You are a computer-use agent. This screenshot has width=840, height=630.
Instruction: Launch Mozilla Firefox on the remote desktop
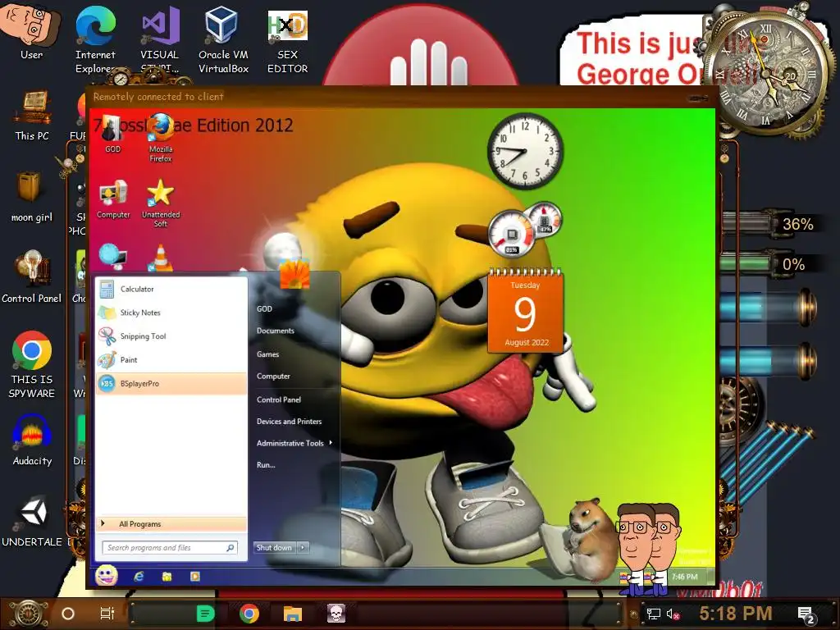(160, 138)
